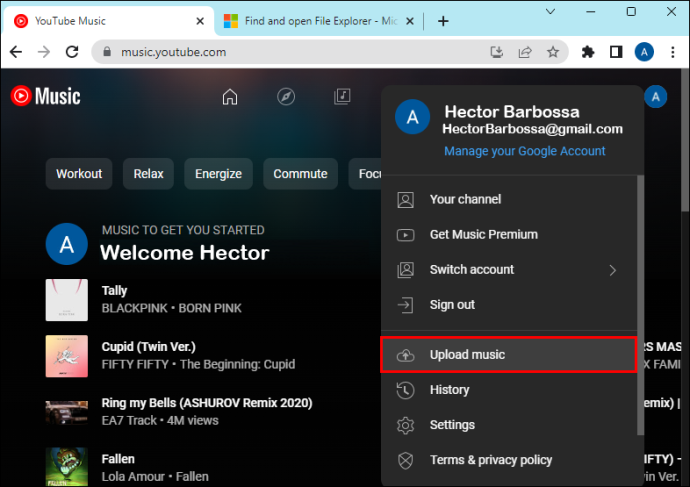This screenshot has height=487, width=690.
Task: Click the Switch account icon
Action: [405, 270]
